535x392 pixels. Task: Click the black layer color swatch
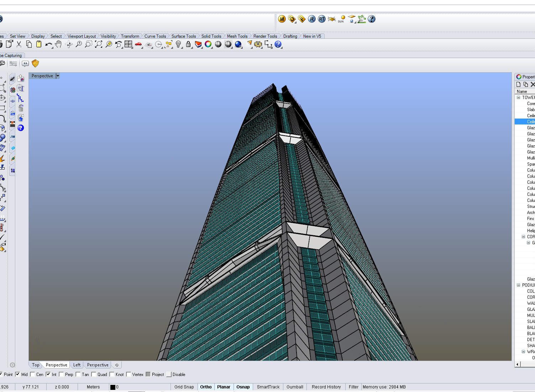coord(113,387)
